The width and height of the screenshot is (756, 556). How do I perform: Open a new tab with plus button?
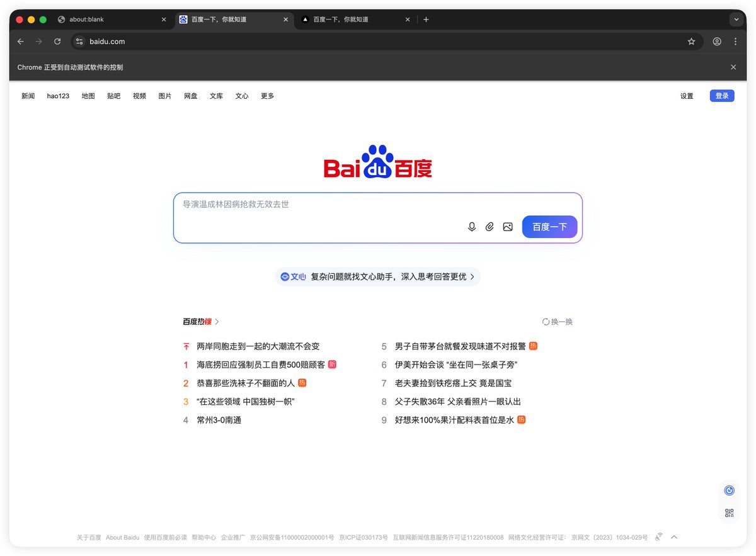(426, 20)
